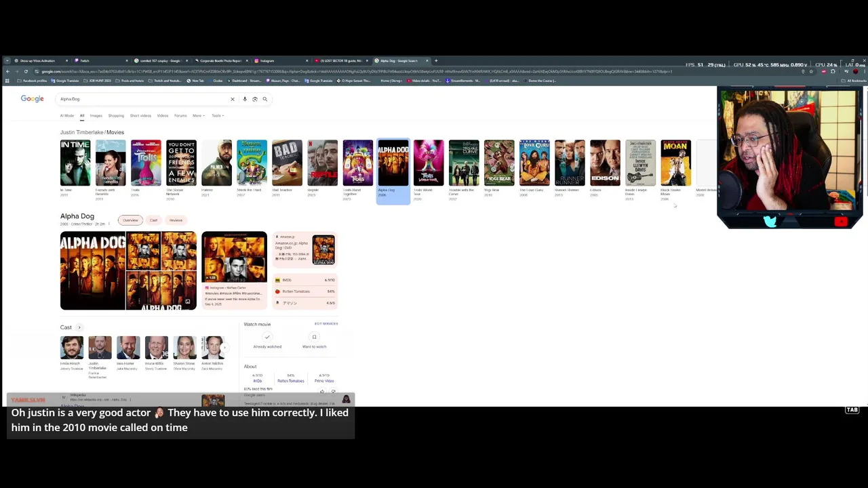The height and width of the screenshot is (488, 868).
Task: Open In Time movie poster
Action: (x=75, y=163)
